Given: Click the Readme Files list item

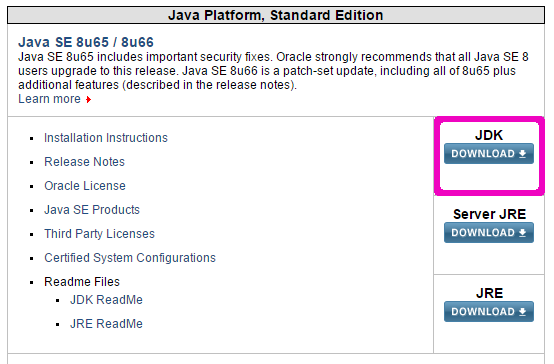Looking at the screenshot, I should pos(82,282).
